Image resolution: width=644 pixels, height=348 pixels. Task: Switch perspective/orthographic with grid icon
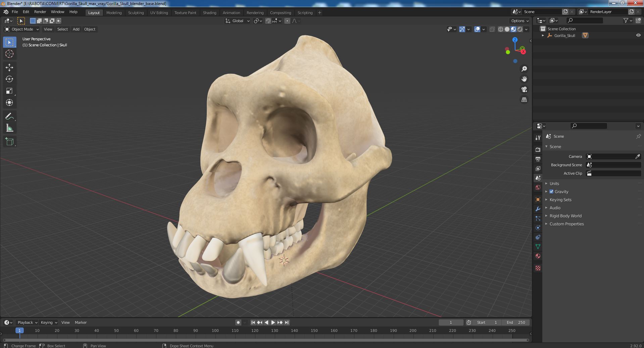(x=524, y=100)
